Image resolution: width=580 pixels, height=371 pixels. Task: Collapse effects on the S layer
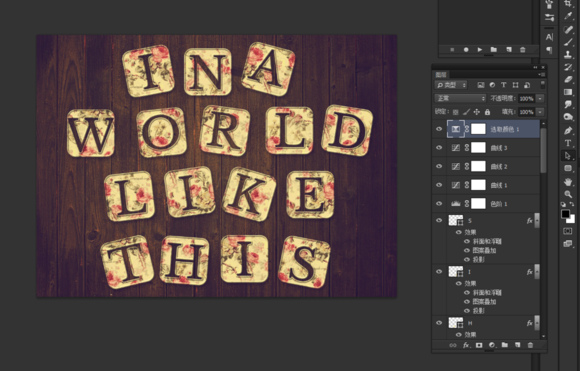(x=537, y=220)
